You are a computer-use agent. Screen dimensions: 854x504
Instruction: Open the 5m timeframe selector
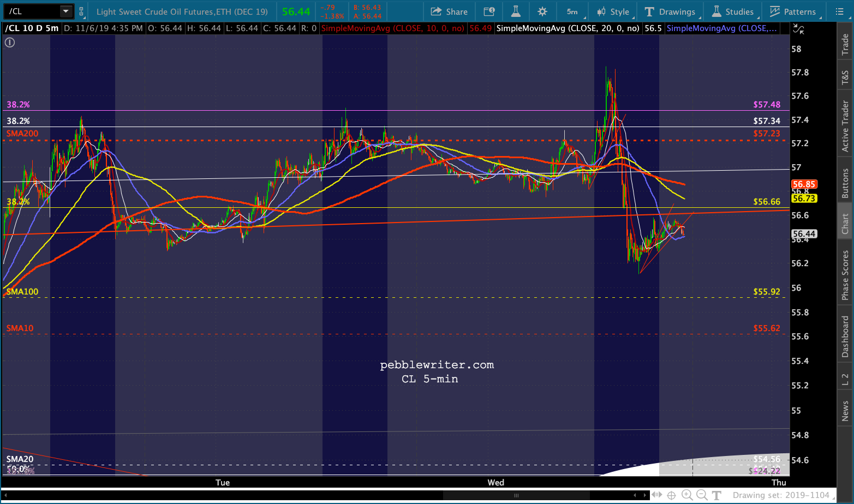click(x=572, y=11)
